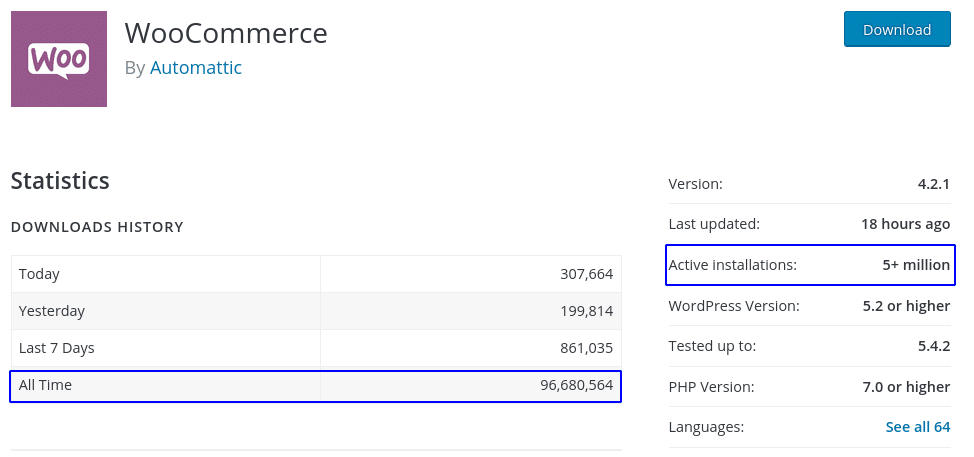Image resolution: width=974 pixels, height=457 pixels.
Task: Select the Last 7 Days label
Action: (x=57, y=348)
